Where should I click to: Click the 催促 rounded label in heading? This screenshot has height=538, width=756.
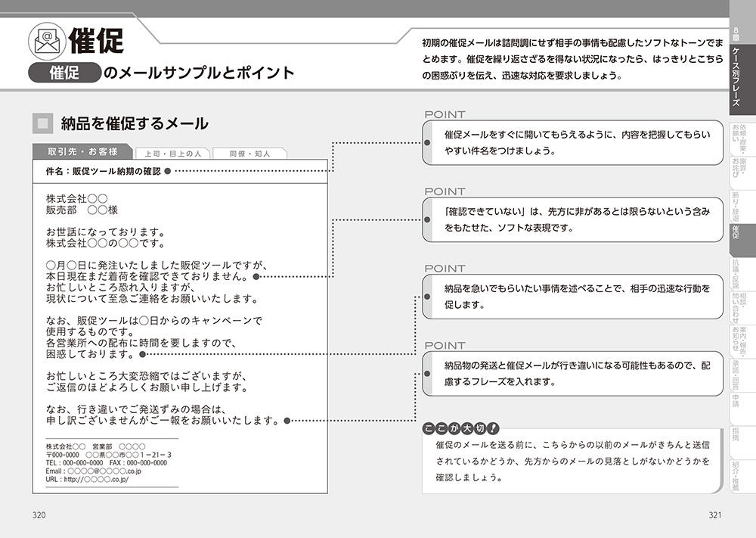(x=64, y=73)
